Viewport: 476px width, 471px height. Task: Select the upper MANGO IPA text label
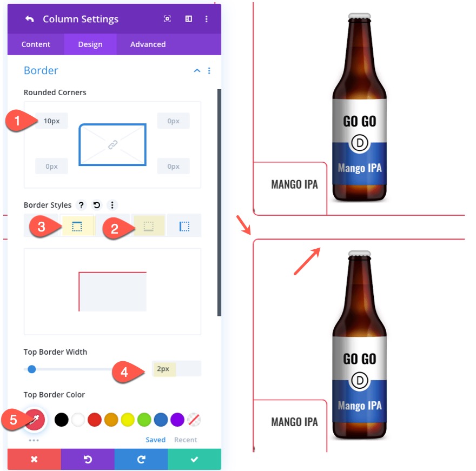coord(294,184)
